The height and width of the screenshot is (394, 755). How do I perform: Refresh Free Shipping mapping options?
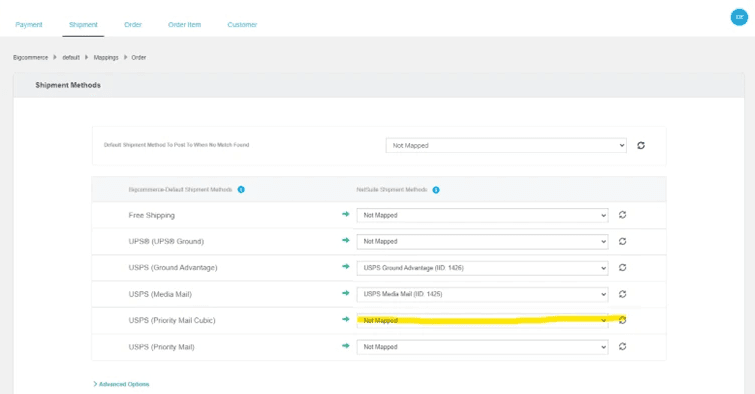(x=623, y=215)
